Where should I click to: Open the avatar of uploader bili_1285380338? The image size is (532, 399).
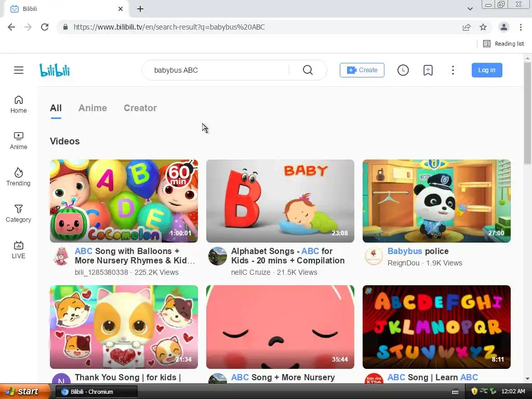click(61, 256)
